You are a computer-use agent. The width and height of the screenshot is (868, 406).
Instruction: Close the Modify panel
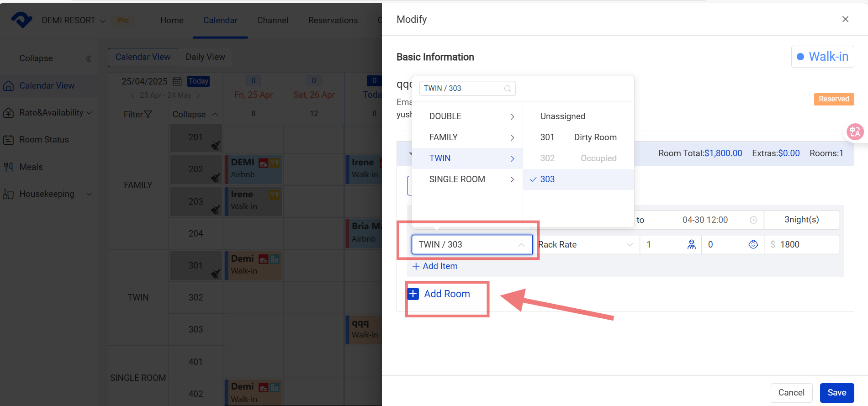point(845,19)
